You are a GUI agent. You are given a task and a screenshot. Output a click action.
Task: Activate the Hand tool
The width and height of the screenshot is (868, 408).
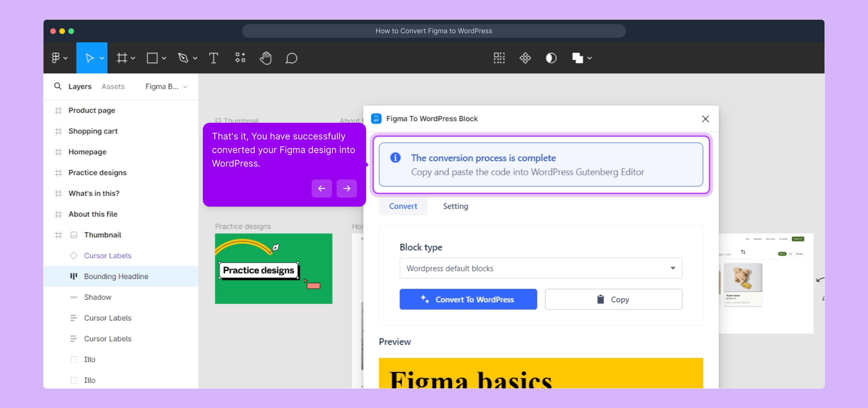[266, 58]
